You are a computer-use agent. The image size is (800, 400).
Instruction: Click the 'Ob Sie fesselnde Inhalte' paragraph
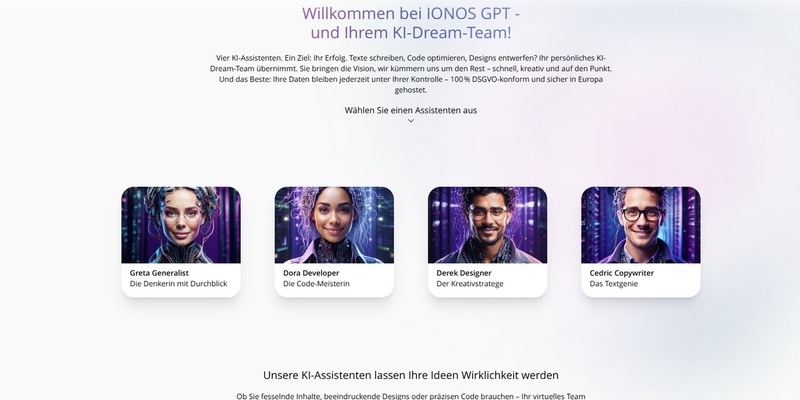click(x=411, y=396)
